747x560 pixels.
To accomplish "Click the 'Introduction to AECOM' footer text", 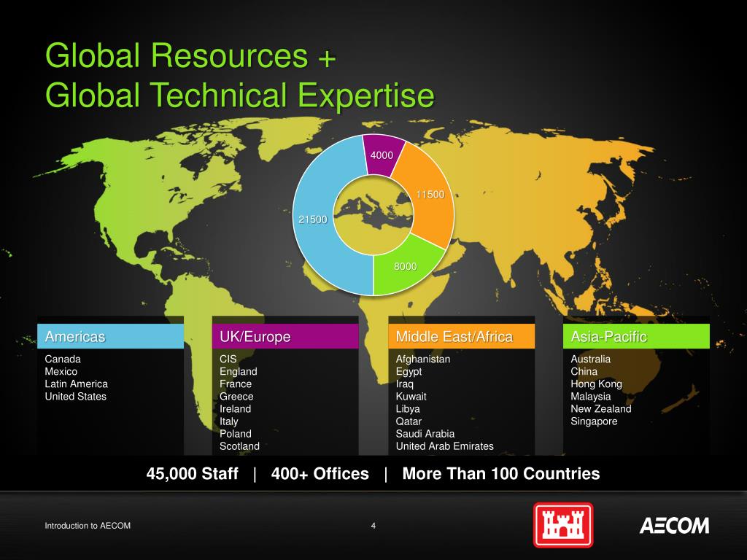I will click(88, 526).
